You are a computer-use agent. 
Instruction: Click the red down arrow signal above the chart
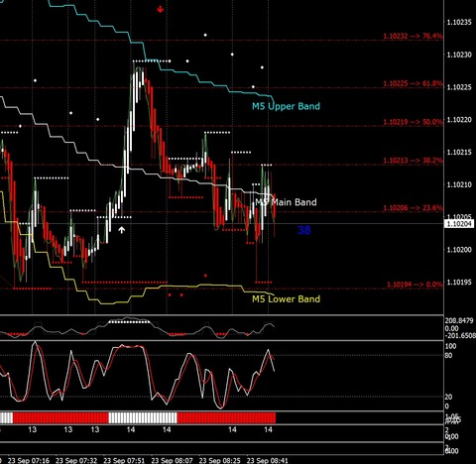[x=161, y=9]
